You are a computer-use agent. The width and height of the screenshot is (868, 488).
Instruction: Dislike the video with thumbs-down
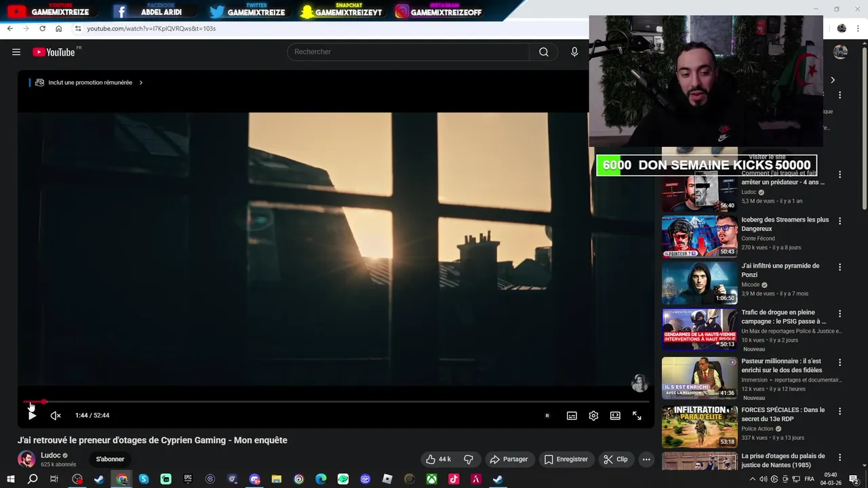(468, 459)
